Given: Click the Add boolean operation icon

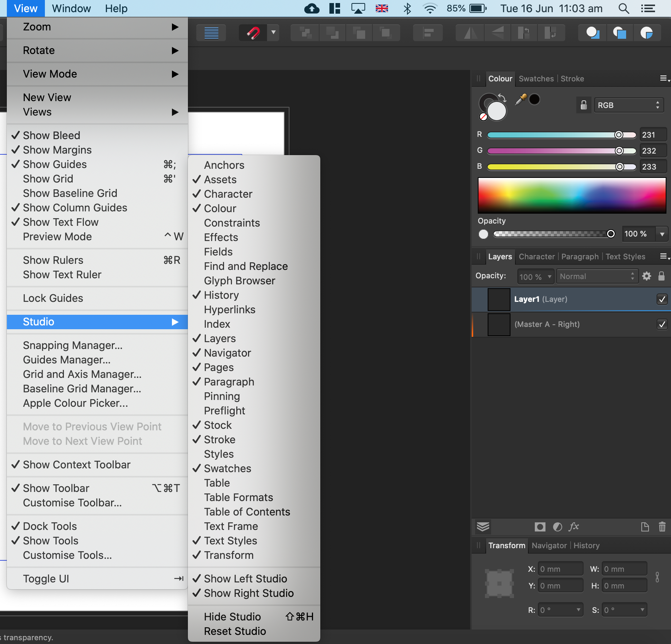Looking at the screenshot, I should [x=592, y=33].
